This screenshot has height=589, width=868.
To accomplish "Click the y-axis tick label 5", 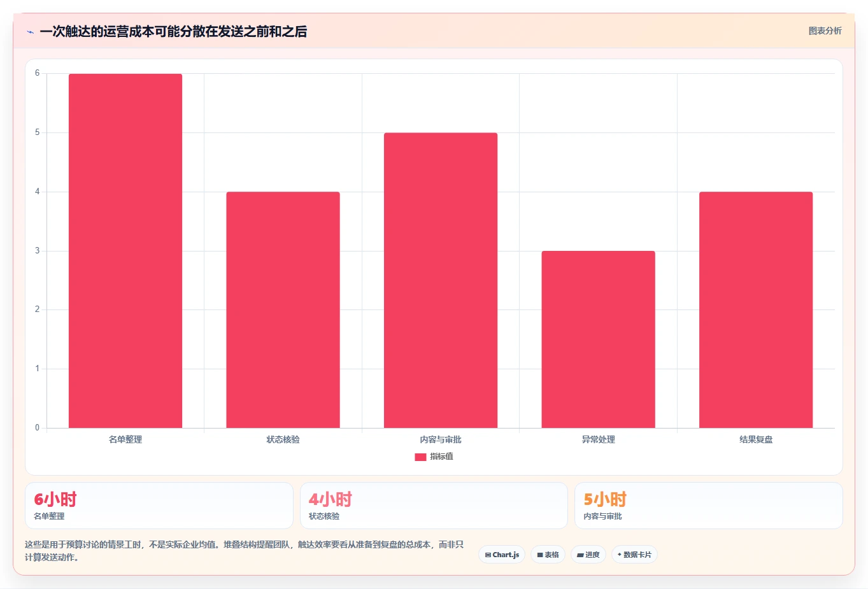I will coord(37,132).
